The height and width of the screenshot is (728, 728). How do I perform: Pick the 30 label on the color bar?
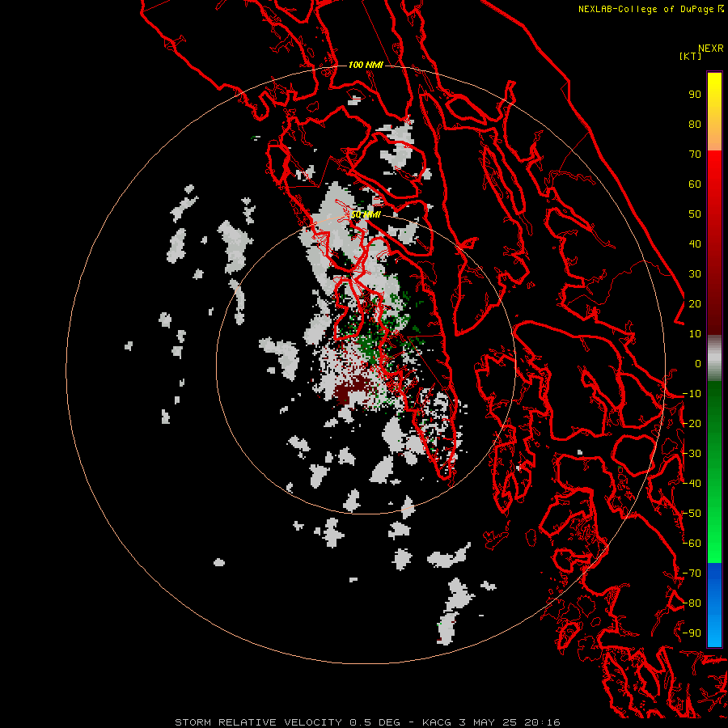(x=695, y=274)
